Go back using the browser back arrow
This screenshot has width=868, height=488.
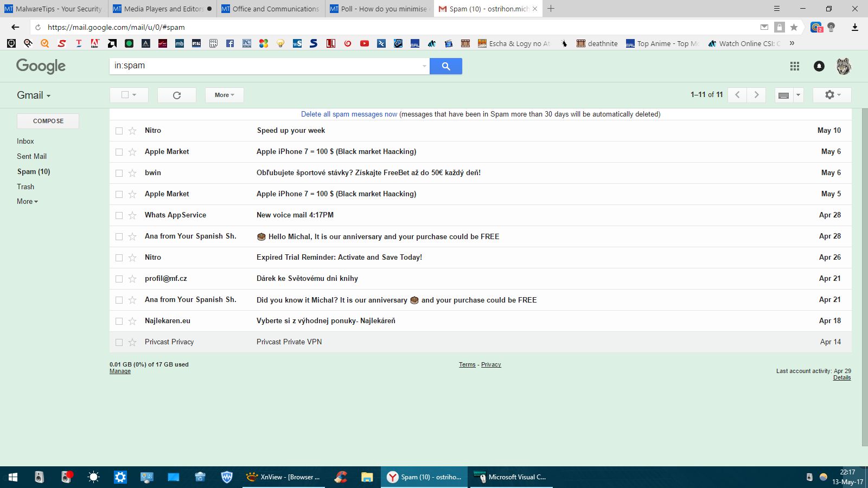pyautogui.click(x=15, y=27)
